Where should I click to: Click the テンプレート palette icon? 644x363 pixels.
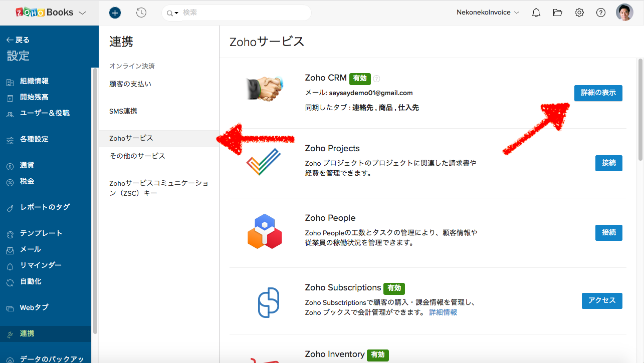click(x=10, y=234)
